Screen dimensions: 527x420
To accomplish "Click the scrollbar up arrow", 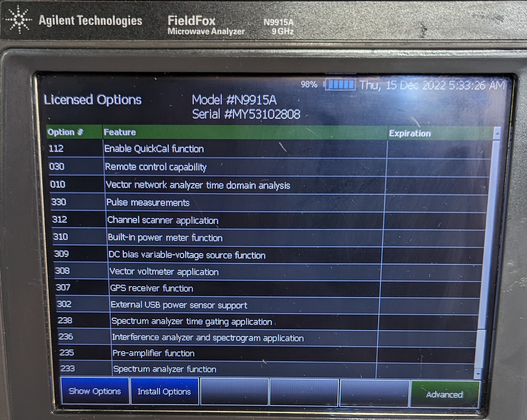I will [x=497, y=134].
